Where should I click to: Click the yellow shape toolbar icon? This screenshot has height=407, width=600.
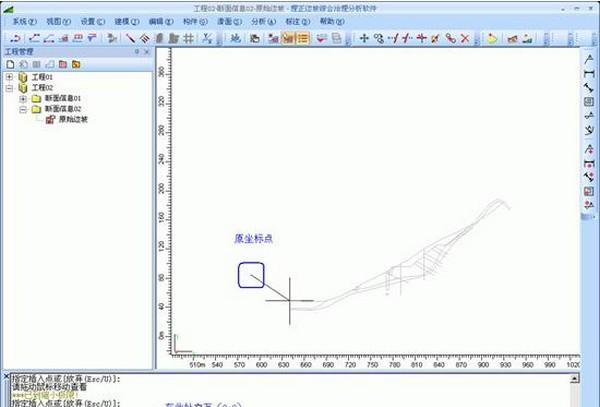click(492, 38)
